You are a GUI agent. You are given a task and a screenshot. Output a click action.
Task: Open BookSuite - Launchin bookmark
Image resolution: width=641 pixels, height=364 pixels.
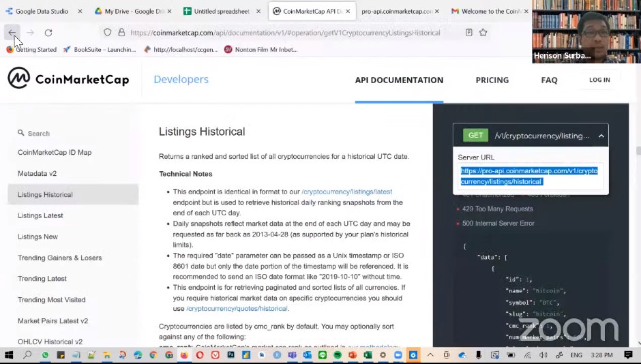point(100,50)
